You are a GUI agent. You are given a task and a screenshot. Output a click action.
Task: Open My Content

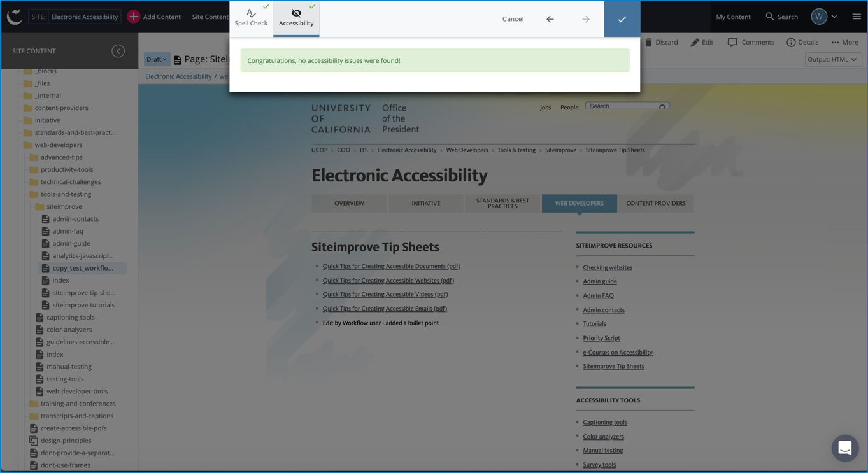pos(733,17)
